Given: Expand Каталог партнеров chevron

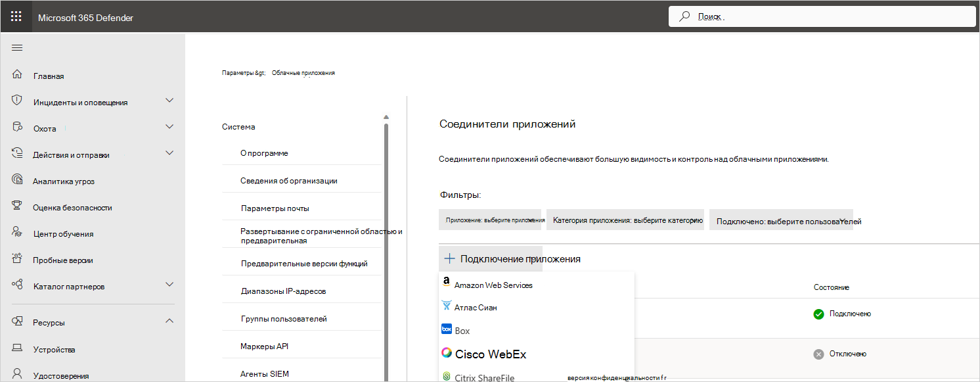Looking at the screenshot, I should tap(169, 285).
